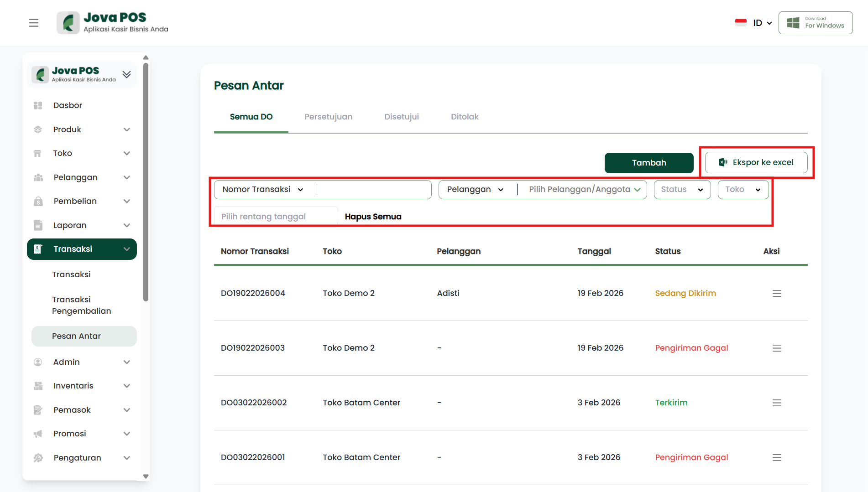This screenshot has width=868, height=492.
Task: Open the Pilih Pelanggan/Anggota dropdown
Action: tap(584, 190)
